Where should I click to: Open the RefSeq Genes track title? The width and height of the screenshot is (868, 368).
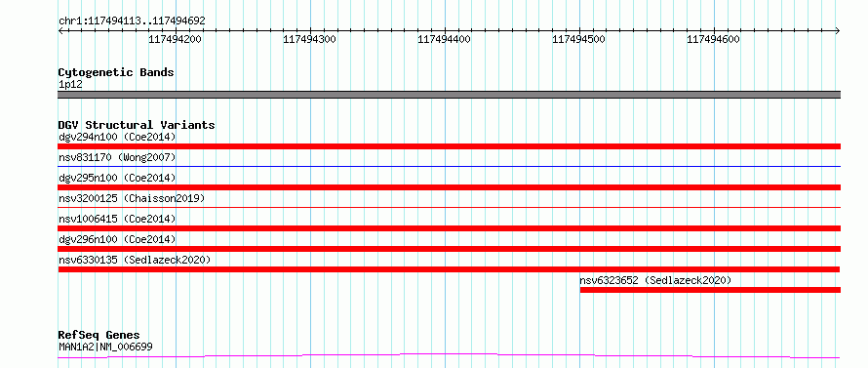99,336
